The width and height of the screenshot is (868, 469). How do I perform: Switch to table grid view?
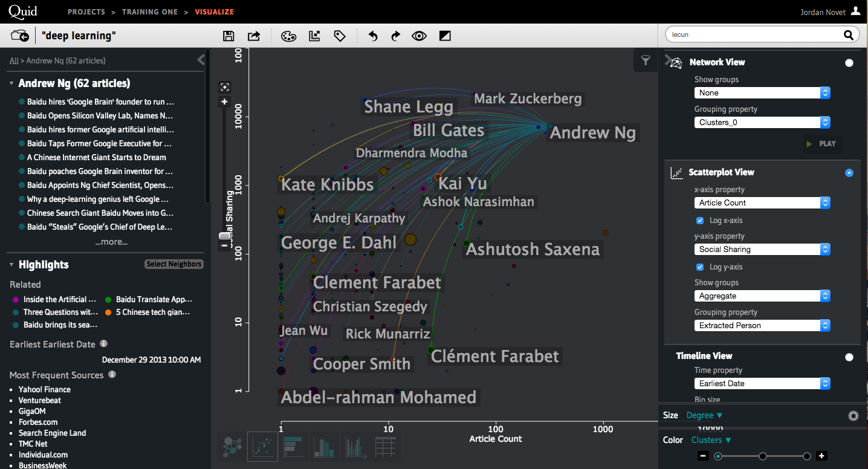(386, 447)
